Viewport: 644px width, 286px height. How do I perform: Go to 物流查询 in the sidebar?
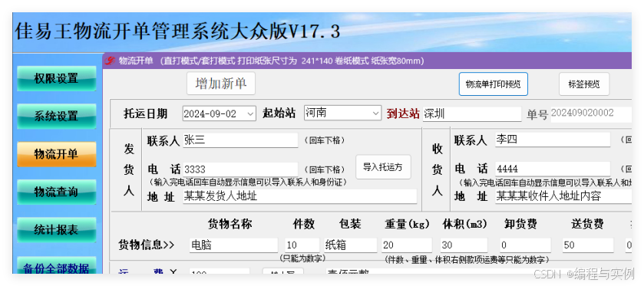pyautogui.click(x=56, y=192)
